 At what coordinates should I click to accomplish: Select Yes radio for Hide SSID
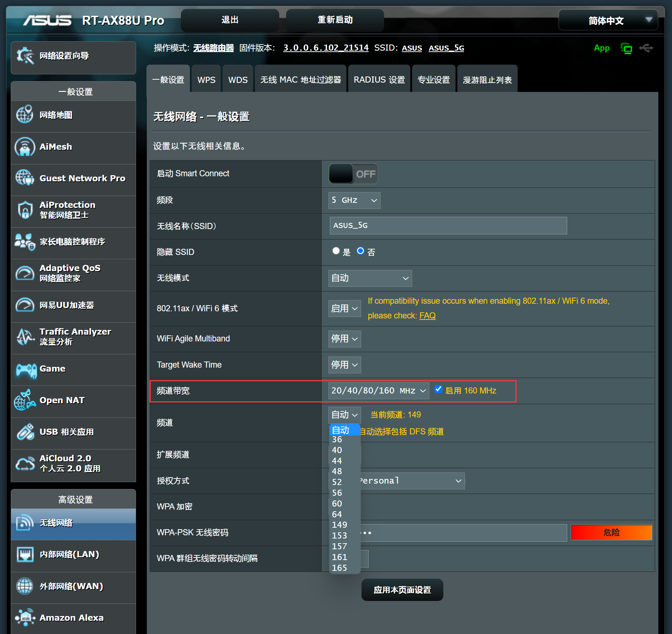tap(336, 251)
